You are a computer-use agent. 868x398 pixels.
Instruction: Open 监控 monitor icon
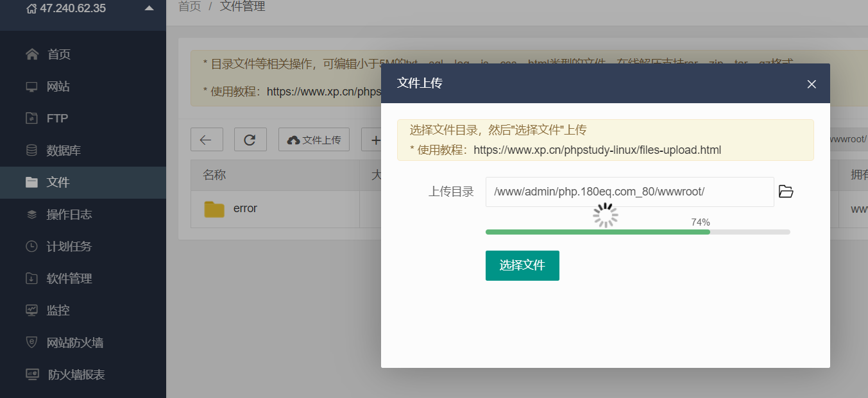(31, 310)
